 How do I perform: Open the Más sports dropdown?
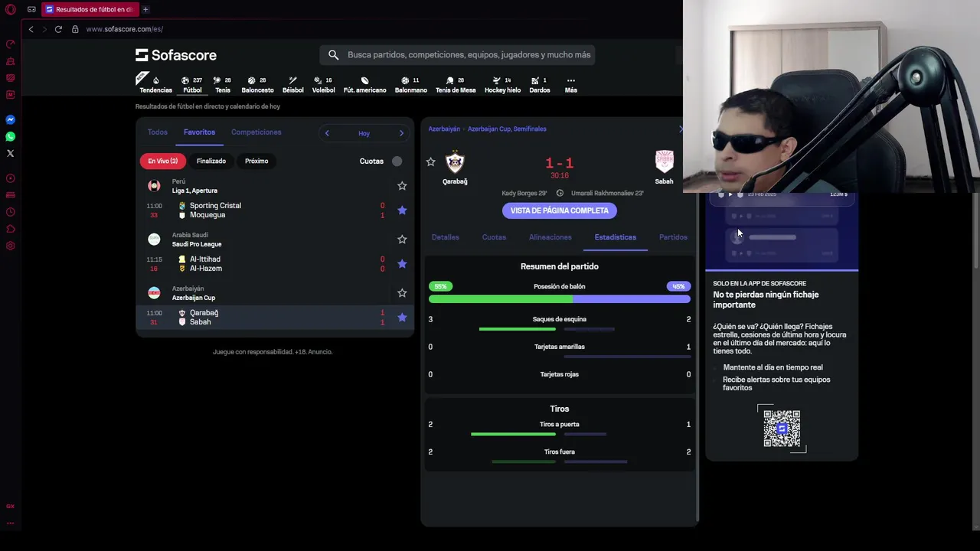click(x=570, y=85)
